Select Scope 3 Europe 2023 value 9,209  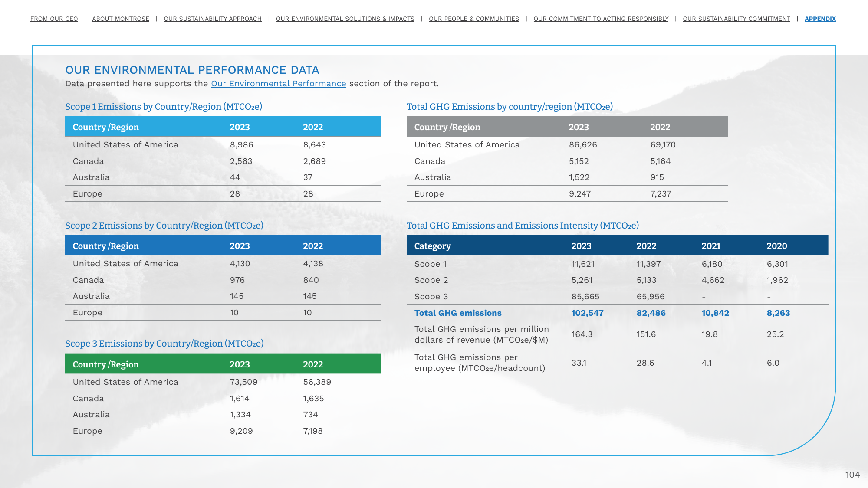coord(241,431)
